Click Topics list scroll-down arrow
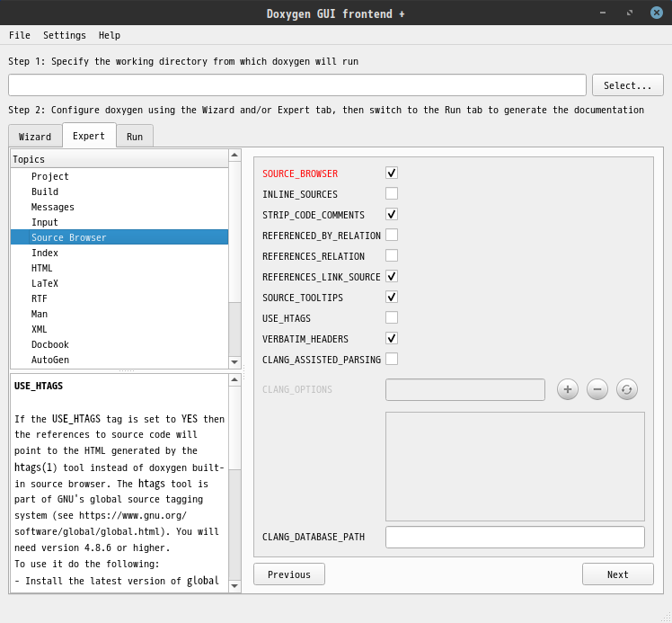The height and width of the screenshot is (623, 672). 234,362
